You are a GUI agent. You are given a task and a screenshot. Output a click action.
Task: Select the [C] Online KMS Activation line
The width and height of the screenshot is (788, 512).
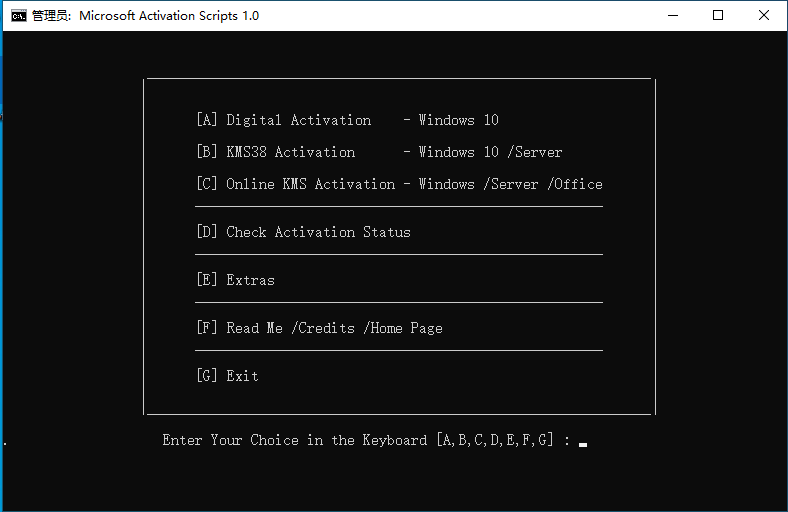[x=400, y=184]
